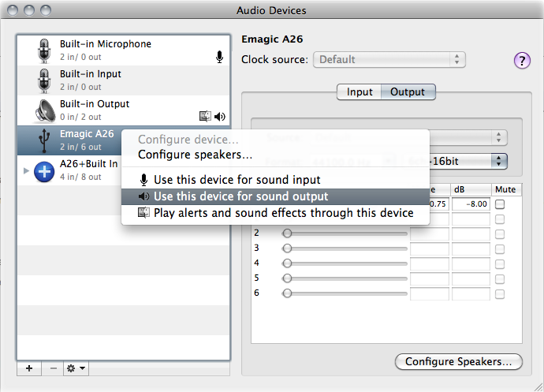Click the Configure Speakers... button
This screenshot has height=392, width=544.
(x=459, y=362)
